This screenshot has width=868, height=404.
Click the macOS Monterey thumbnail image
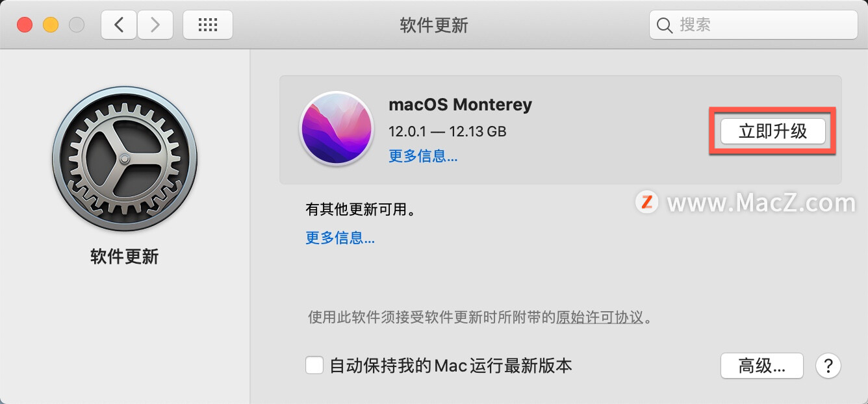[x=337, y=129]
